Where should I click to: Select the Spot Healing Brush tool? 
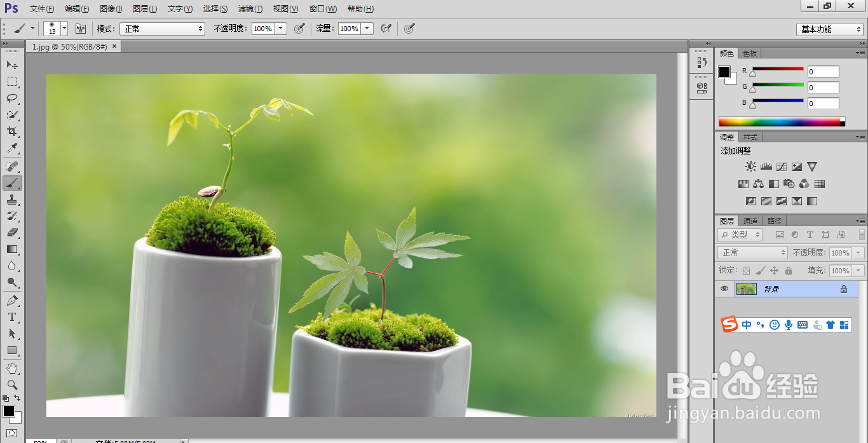pos(12,167)
